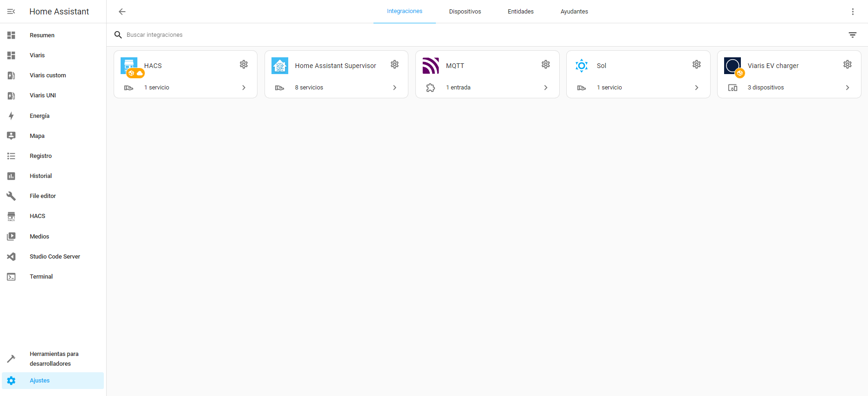Image resolution: width=868 pixels, height=396 pixels.
Task: Expand MQTT 1 entrada chevron
Action: (x=546, y=88)
